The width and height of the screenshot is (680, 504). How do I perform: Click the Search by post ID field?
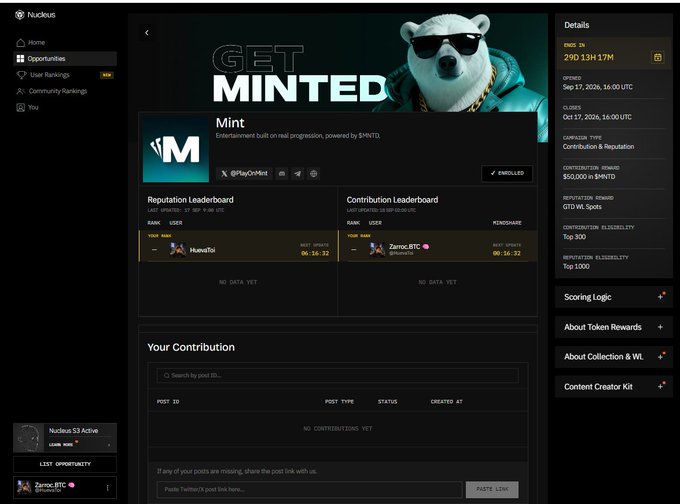337,375
